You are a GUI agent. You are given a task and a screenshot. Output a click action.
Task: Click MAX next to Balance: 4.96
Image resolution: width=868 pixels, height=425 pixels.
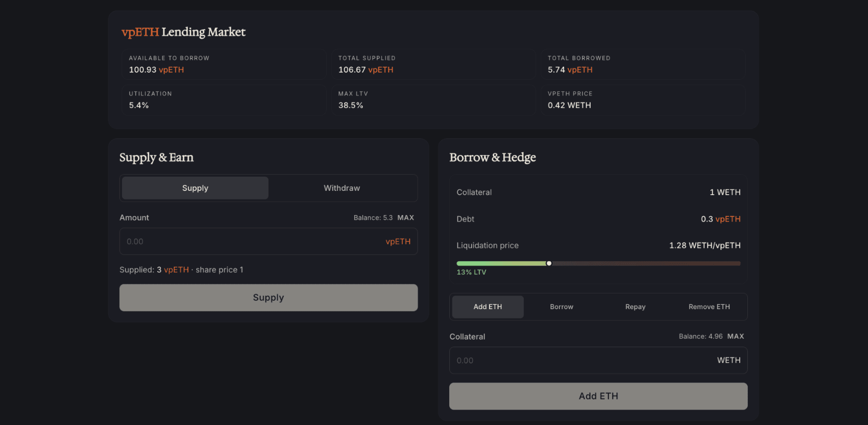click(x=736, y=336)
